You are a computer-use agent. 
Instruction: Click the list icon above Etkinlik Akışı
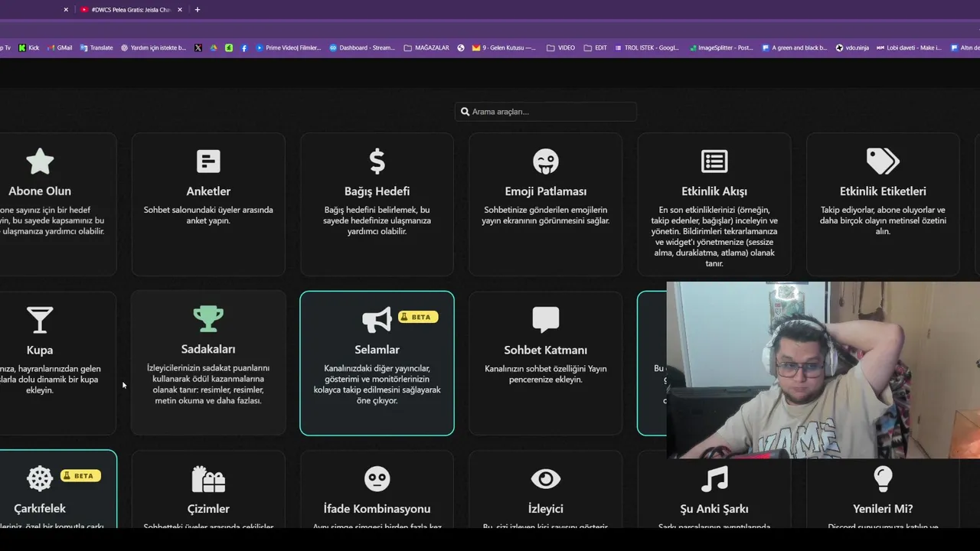(714, 161)
